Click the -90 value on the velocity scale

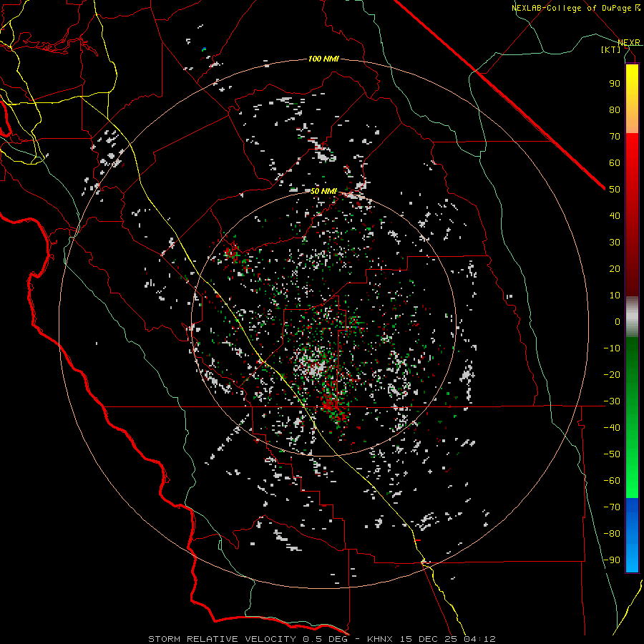[612, 560]
